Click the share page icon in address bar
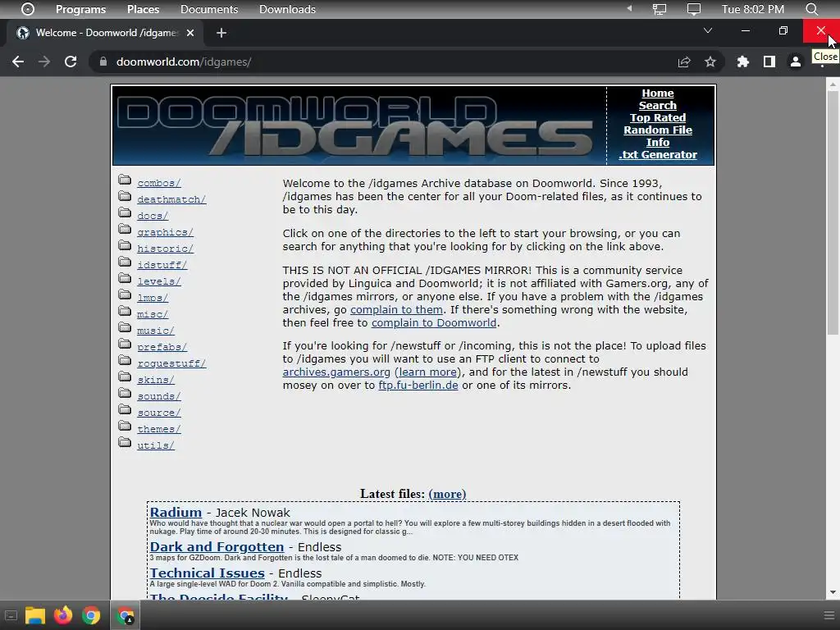Image resolution: width=840 pixels, height=630 pixels. 684,62
